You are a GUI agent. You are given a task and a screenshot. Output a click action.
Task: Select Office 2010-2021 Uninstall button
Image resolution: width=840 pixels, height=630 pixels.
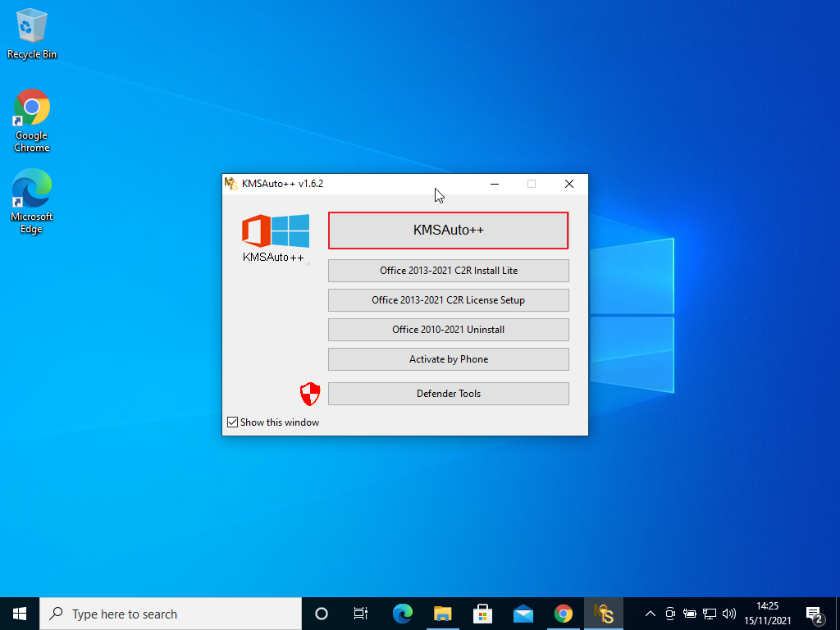click(449, 330)
